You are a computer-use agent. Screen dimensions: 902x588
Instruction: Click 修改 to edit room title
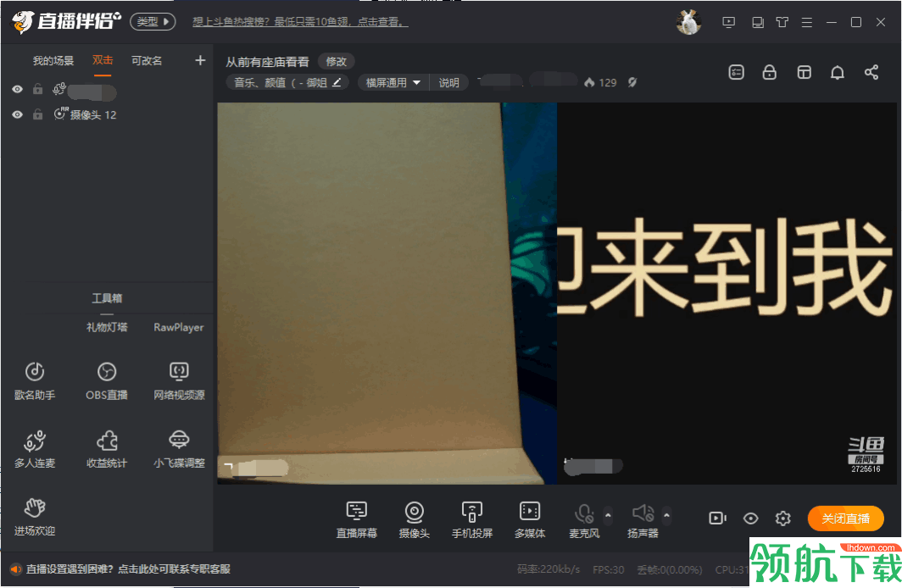click(336, 62)
